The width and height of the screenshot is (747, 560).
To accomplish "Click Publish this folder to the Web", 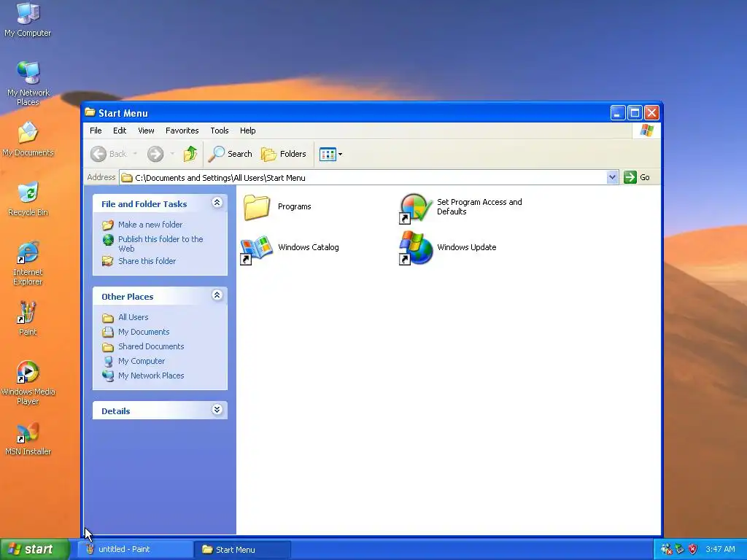I will (x=160, y=244).
